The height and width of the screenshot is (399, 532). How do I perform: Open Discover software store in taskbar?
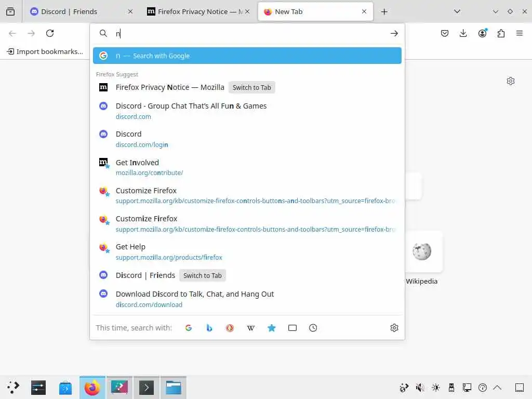tap(65, 387)
